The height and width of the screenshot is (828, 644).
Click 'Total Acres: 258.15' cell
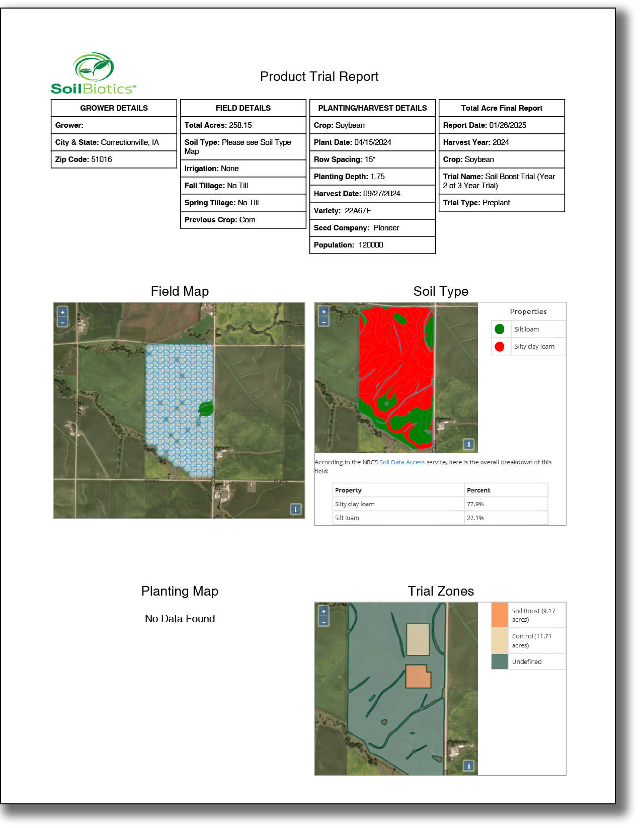(x=243, y=125)
